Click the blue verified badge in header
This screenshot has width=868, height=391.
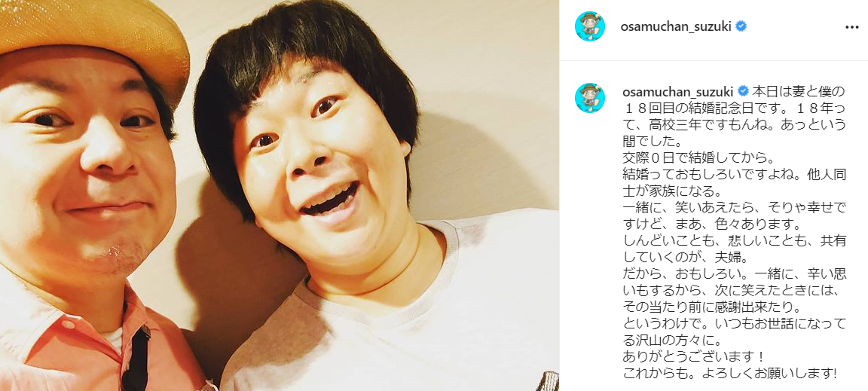click(x=741, y=26)
